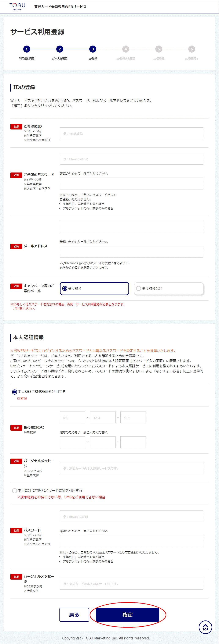Click the 戻る back button
The image size is (219, 644).
[74, 615]
